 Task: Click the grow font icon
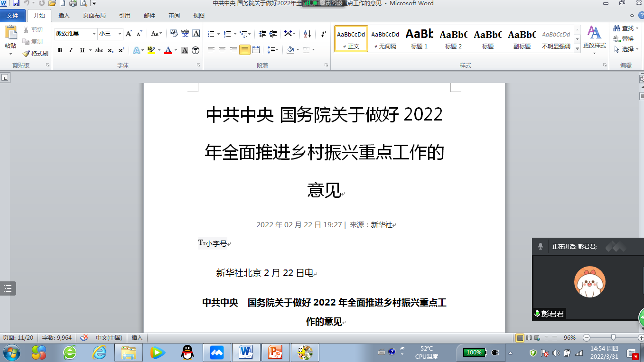click(x=129, y=34)
